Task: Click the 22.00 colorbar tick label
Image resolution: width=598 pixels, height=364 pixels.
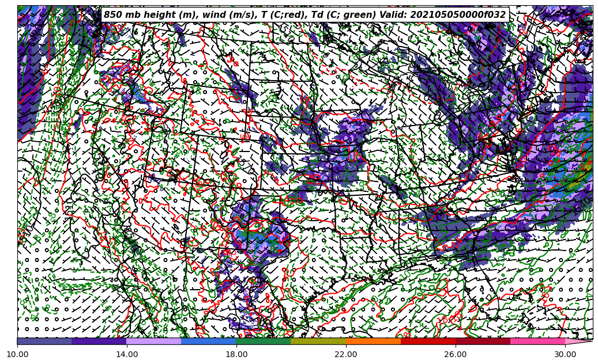Action: (346, 355)
